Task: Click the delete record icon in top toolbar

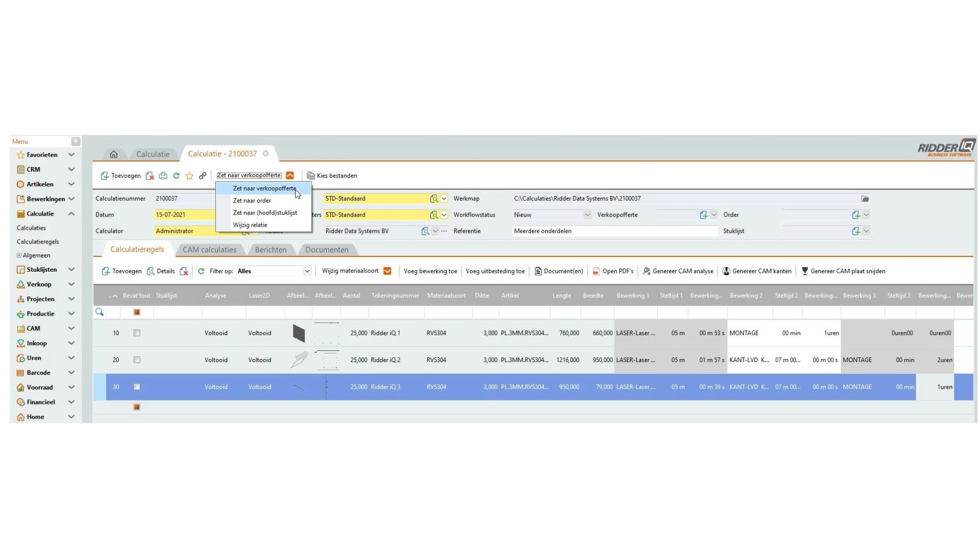Action: [150, 176]
